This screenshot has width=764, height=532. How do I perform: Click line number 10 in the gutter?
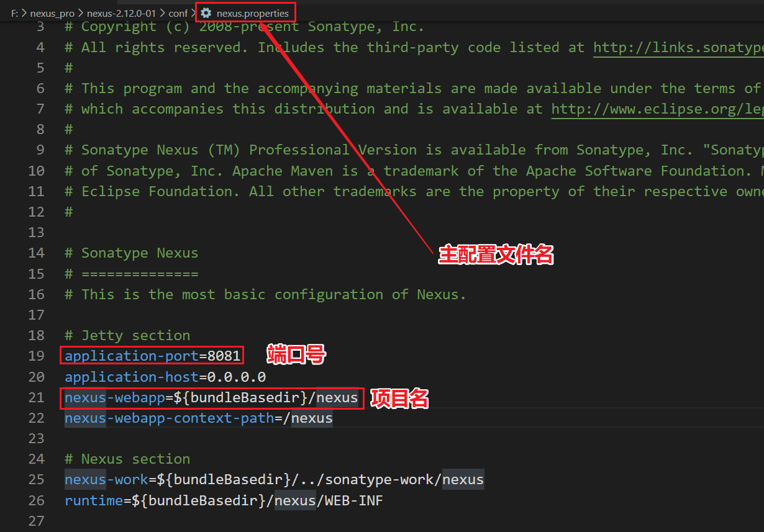(37, 171)
